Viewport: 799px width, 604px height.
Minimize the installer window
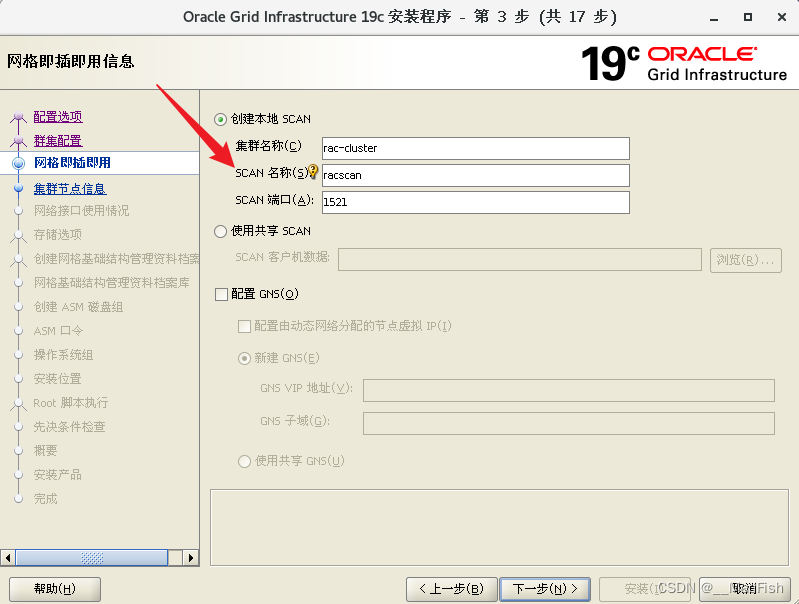coord(714,17)
